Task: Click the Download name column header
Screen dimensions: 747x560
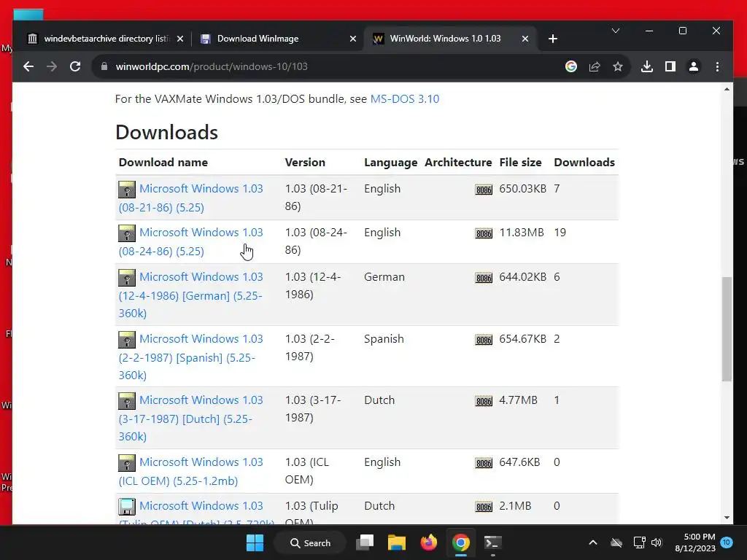Action: click(163, 163)
